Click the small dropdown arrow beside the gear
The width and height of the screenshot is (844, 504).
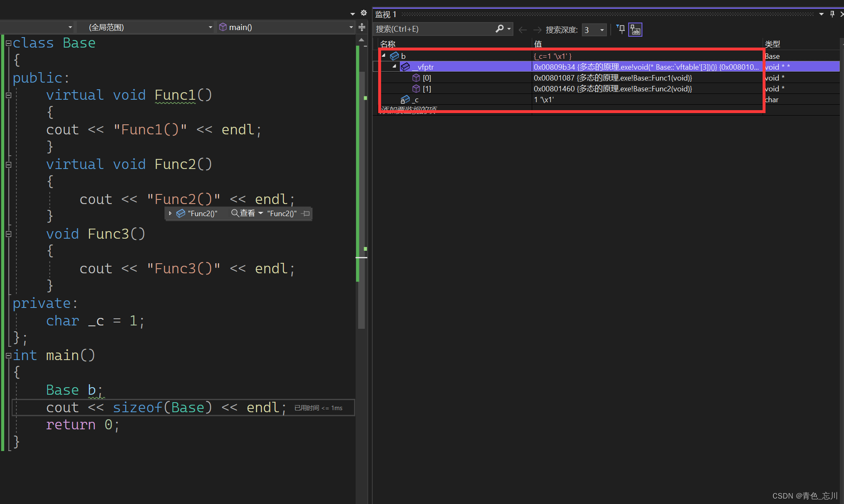tap(352, 14)
